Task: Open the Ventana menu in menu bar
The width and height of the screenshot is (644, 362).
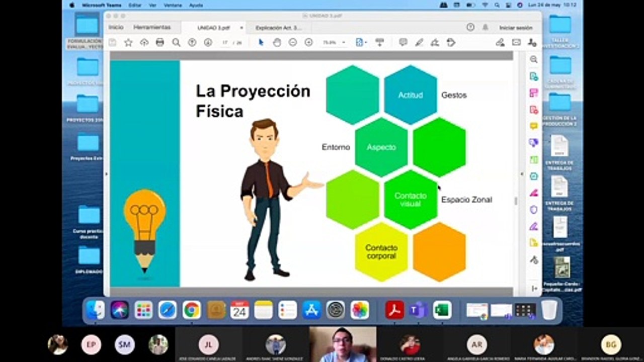Action: (x=173, y=5)
